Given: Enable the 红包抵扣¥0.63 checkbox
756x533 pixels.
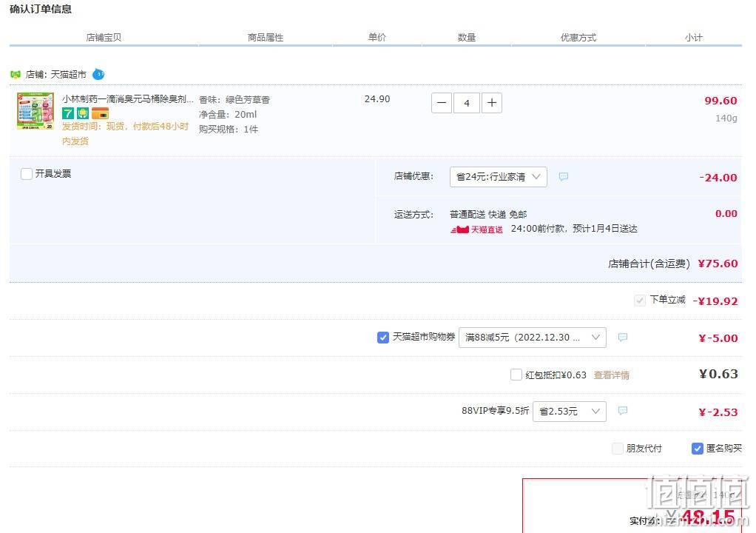Looking at the screenshot, I should point(516,375).
